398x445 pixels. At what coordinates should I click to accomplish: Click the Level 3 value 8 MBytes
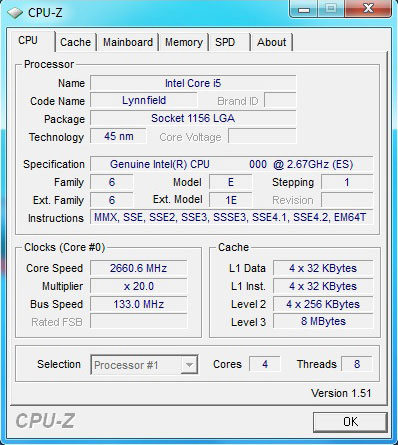click(x=323, y=321)
